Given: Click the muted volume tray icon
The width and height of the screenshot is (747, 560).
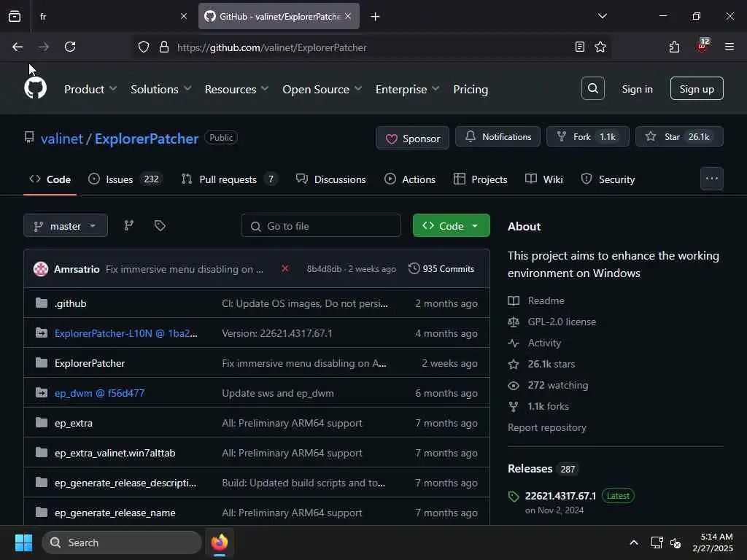Looking at the screenshot, I should [676, 542].
